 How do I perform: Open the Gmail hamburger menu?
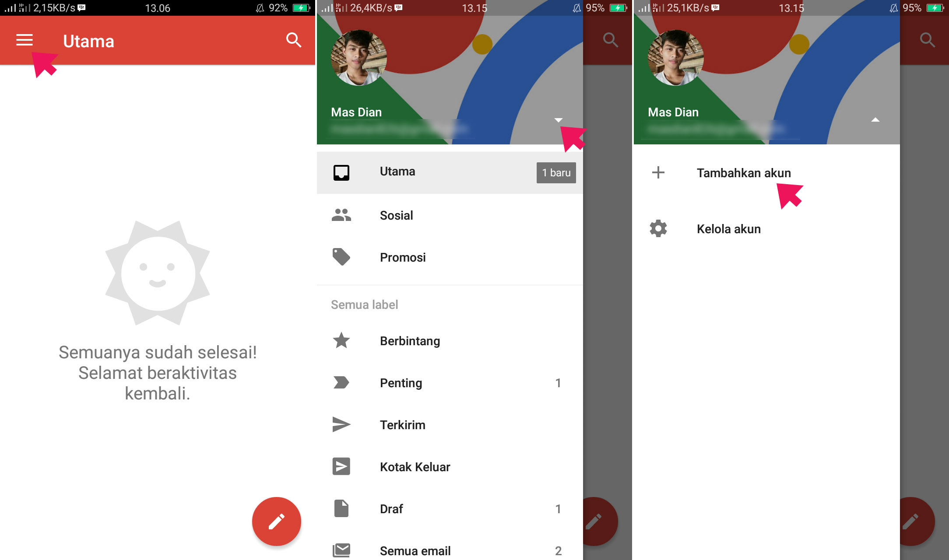click(23, 41)
